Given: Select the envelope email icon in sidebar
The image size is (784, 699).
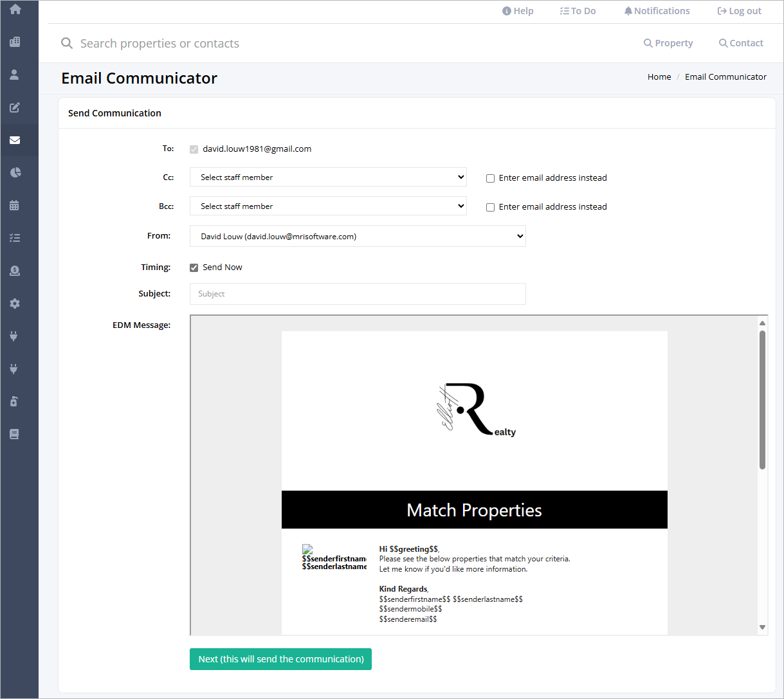Looking at the screenshot, I should coord(15,140).
